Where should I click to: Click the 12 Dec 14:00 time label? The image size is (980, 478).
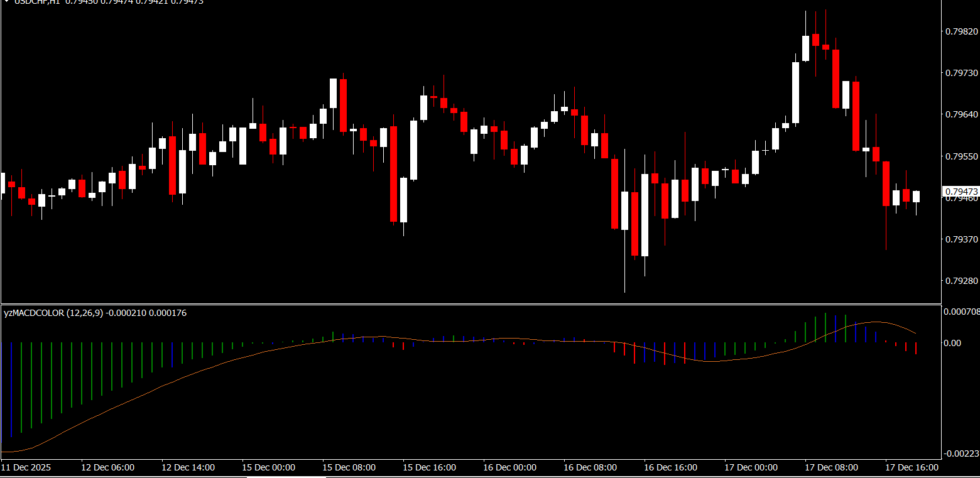click(x=188, y=467)
